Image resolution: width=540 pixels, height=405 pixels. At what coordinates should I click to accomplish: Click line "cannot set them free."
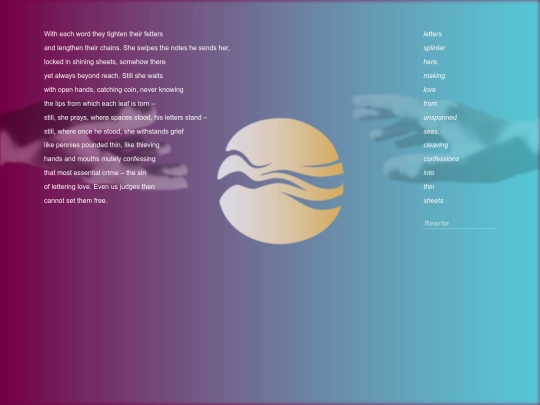pos(75,201)
